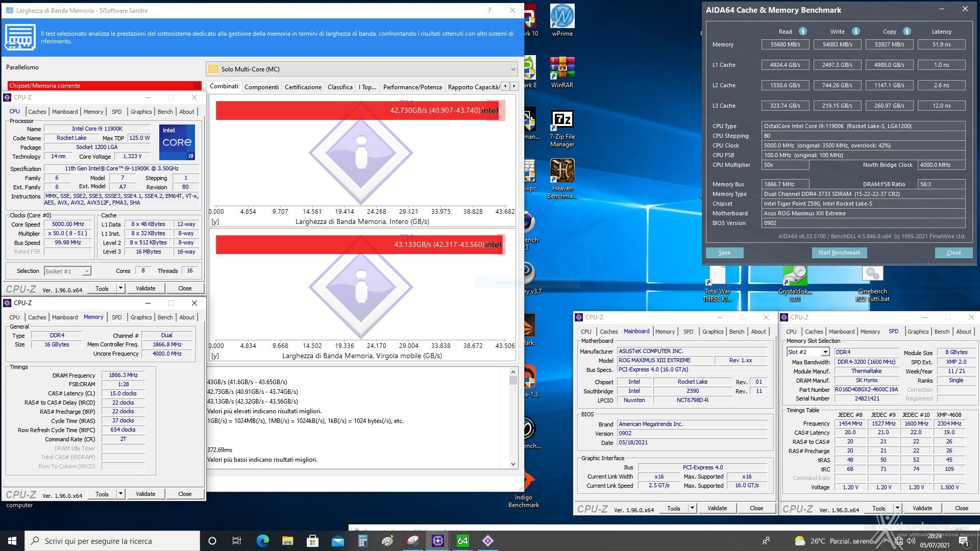The width and height of the screenshot is (980, 551).
Task: Click the 43.133GB/s floating-point bandwidth bar
Action: [x=359, y=244]
